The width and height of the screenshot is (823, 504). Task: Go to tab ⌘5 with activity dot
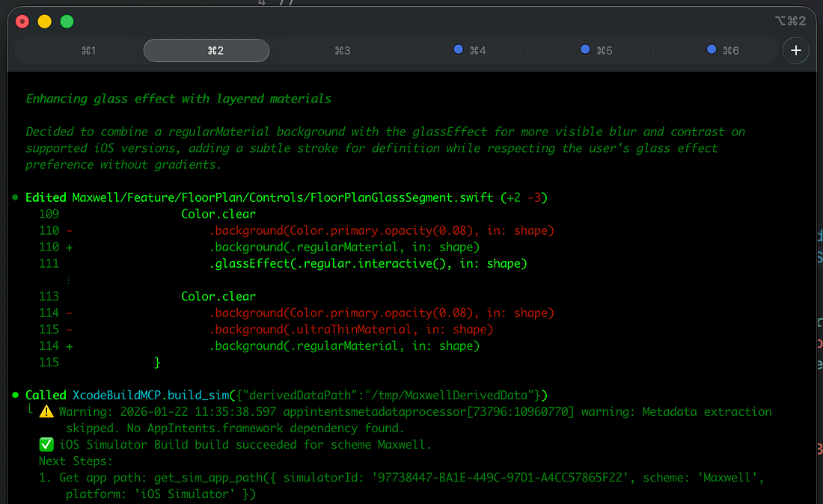pos(597,50)
